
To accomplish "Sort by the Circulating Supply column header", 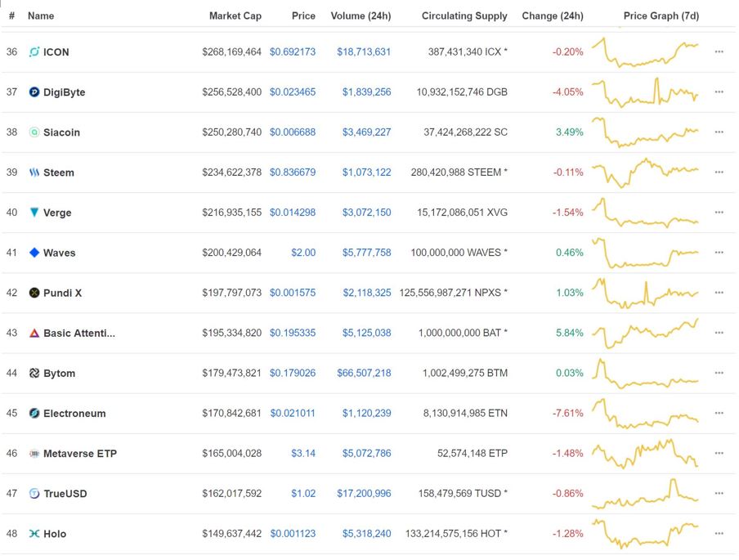I will 464,16.
